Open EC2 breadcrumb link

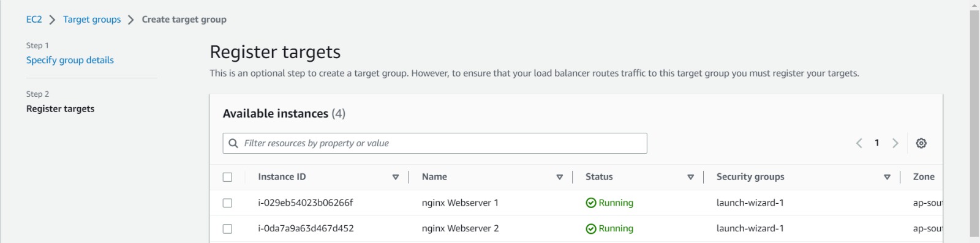(x=34, y=20)
